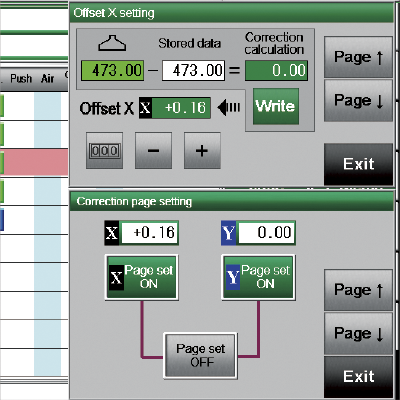Click the plus increment button
The height and width of the screenshot is (400, 400).
pyautogui.click(x=202, y=150)
